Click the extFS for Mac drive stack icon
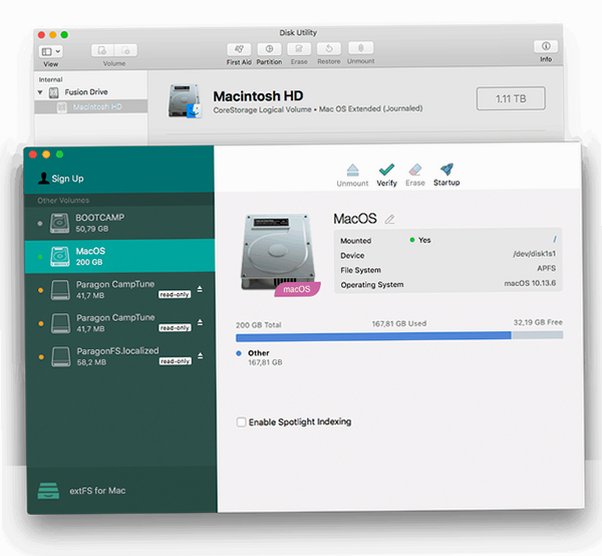Screen dimensions: 602x556 48,491
